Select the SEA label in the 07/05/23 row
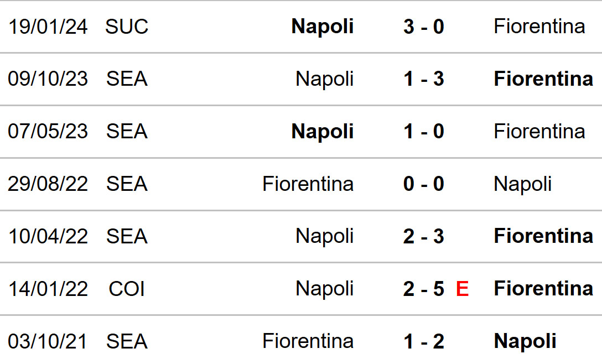 pyautogui.click(x=127, y=131)
